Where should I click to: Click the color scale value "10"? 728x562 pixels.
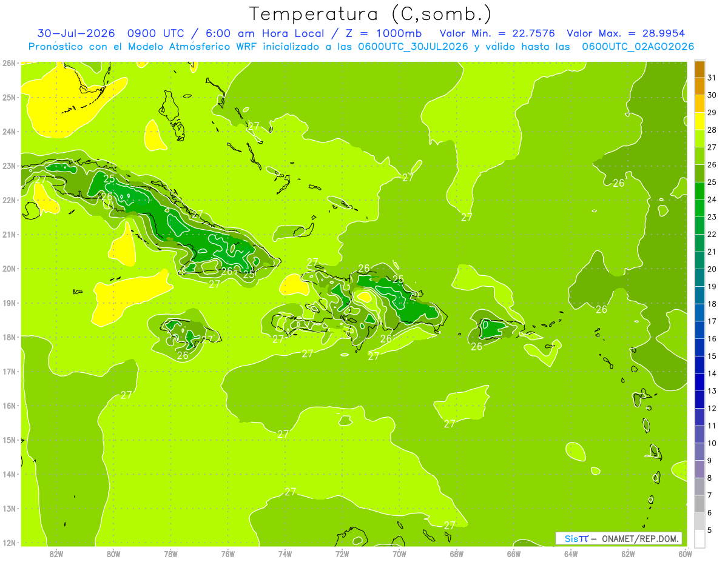click(x=712, y=443)
